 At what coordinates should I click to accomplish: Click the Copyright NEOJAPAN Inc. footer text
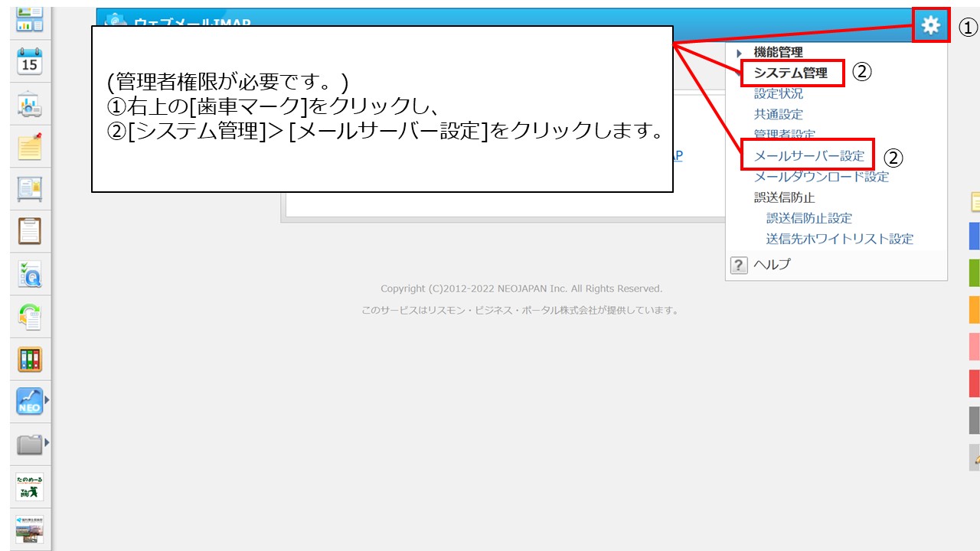point(521,289)
